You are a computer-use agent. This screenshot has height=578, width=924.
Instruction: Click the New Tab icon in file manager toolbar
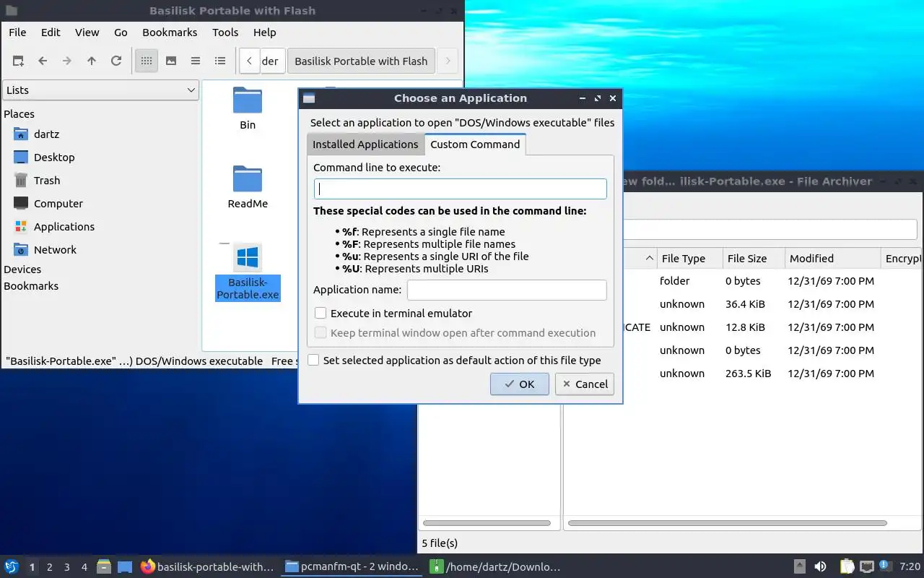pos(18,61)
